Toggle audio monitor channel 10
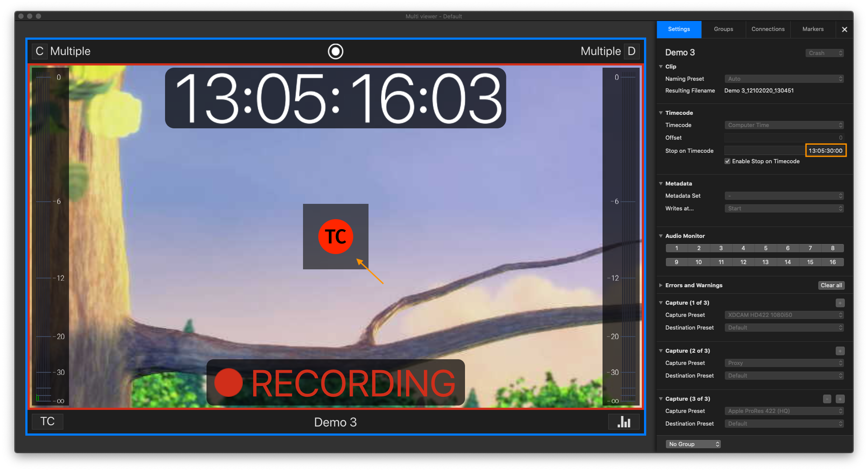868x471 pixels. [x=699, y=262]
